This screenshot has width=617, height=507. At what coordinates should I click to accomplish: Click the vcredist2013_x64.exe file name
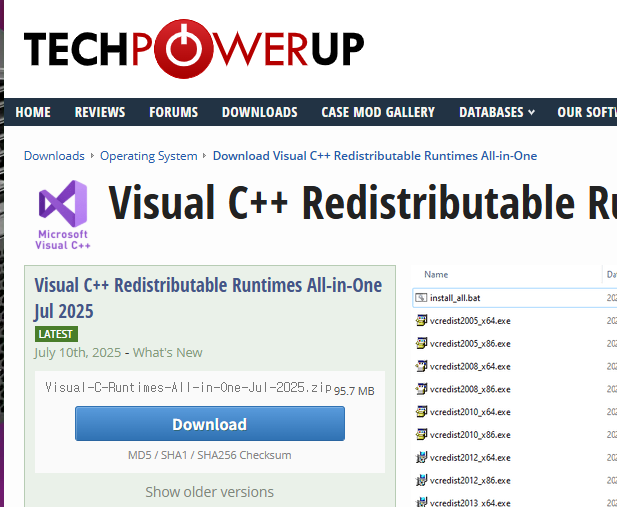click(x=470, y=503)
